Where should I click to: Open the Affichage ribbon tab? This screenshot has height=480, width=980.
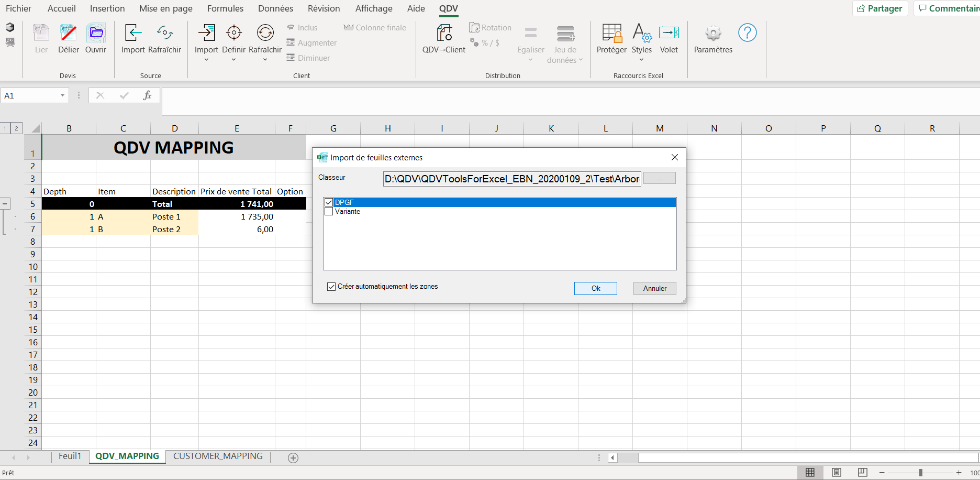click(374, 8)
